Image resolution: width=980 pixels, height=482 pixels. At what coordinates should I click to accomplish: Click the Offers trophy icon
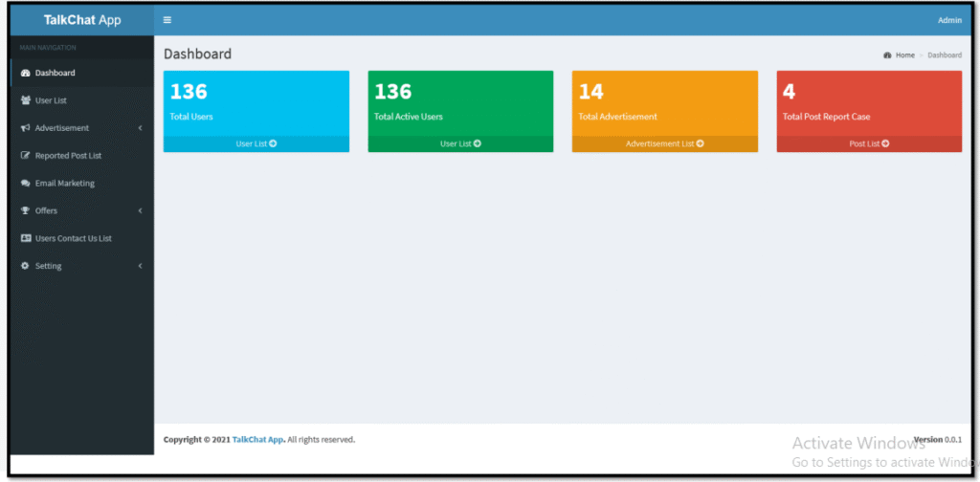(x=25, y=211)
